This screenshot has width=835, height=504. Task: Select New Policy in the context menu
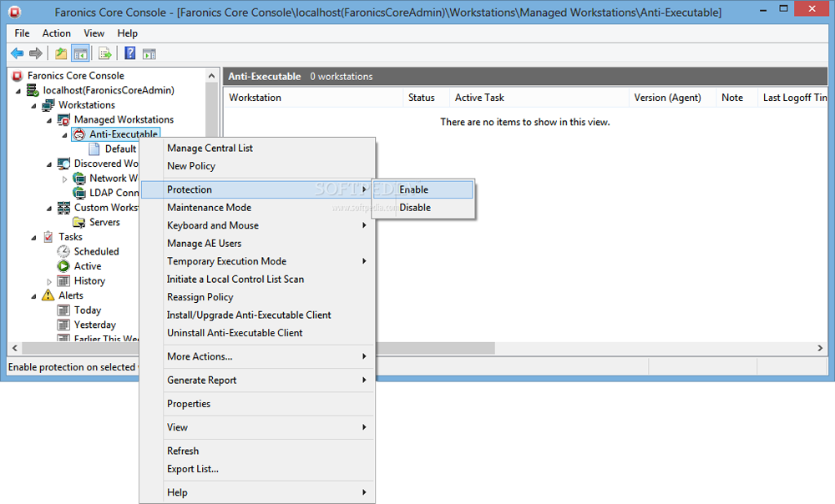point(258,166)
